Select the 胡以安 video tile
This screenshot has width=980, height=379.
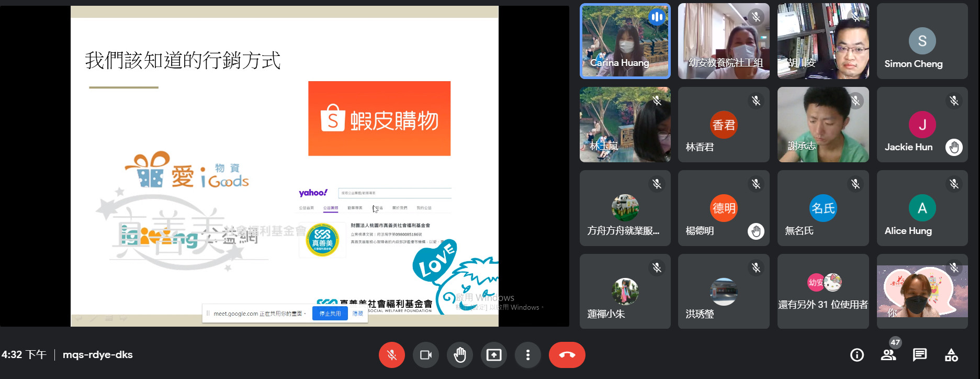(823, 41)
